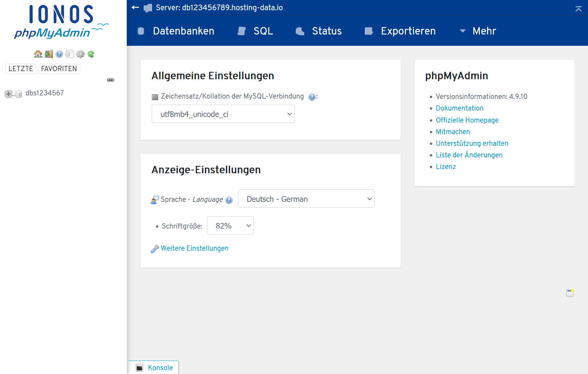Click the Konsole terminal icon

[140, 368]
